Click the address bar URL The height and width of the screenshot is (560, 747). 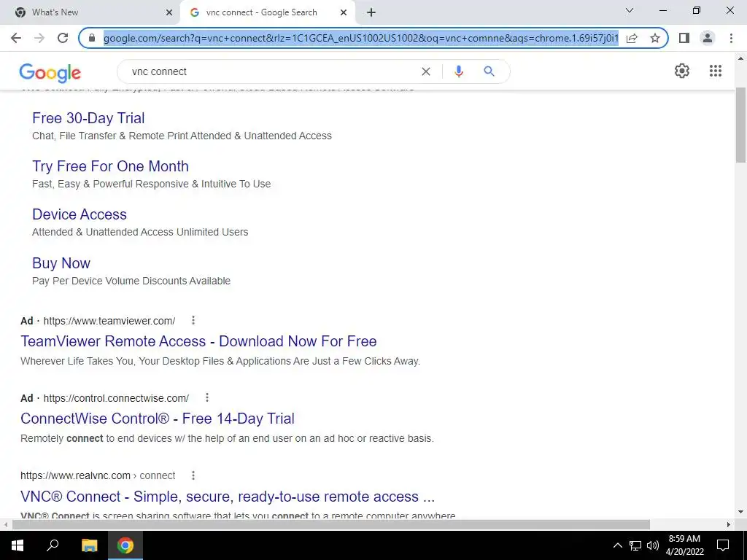click(x=360, y=38)
